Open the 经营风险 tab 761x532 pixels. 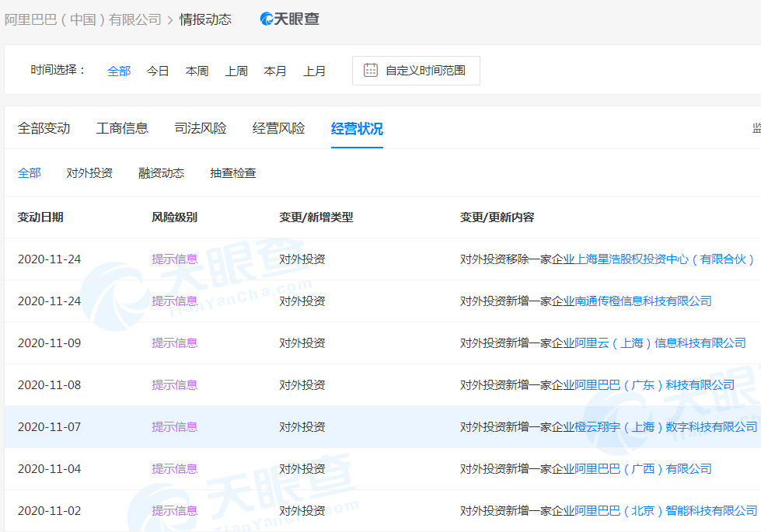278,128
